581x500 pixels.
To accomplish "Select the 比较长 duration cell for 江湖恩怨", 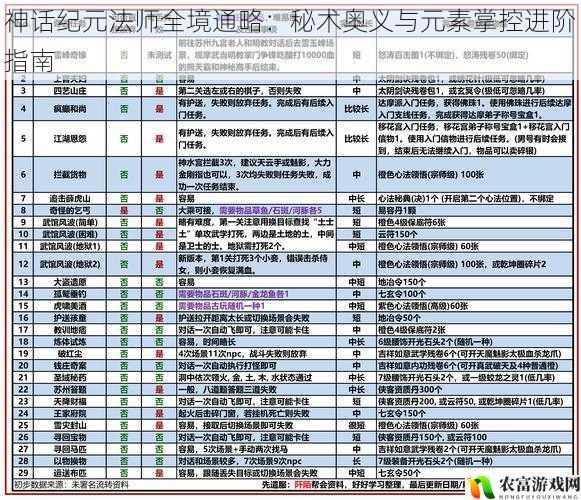I will [x=356, y=139].
